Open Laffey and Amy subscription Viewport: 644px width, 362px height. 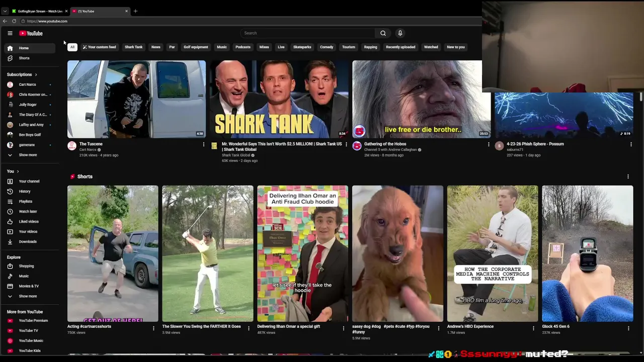click(x=29, y=125)
